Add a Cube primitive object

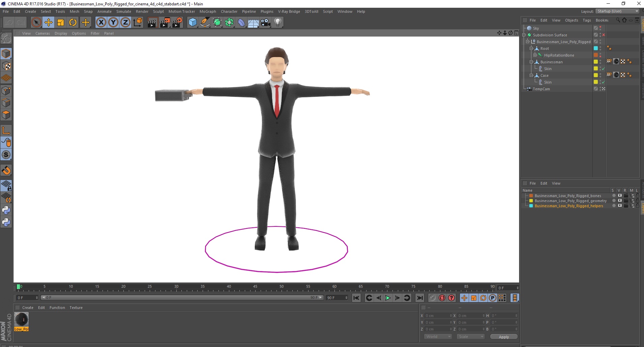coord(193,23)
